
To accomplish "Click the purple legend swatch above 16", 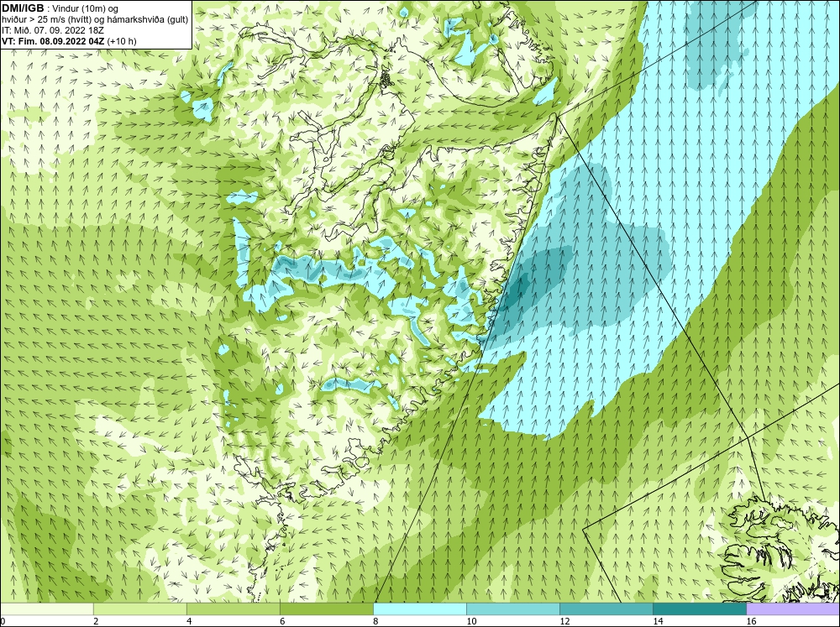I will point(793,609).
